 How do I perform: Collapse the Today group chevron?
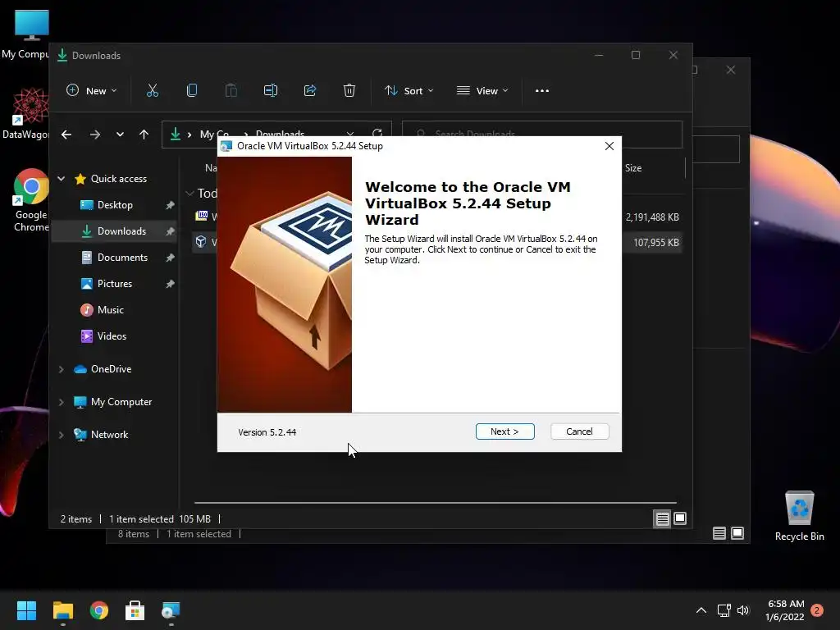[x=189, y=194]
